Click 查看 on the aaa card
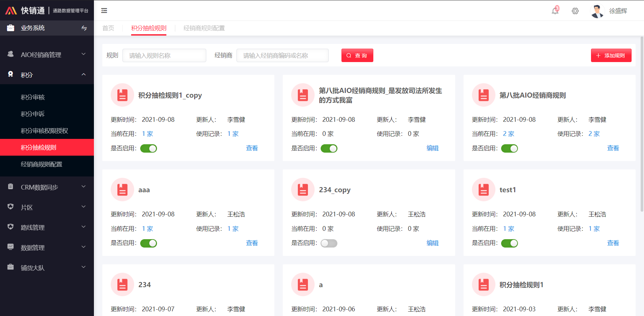The image size is (644, 316). pos(252,243)
